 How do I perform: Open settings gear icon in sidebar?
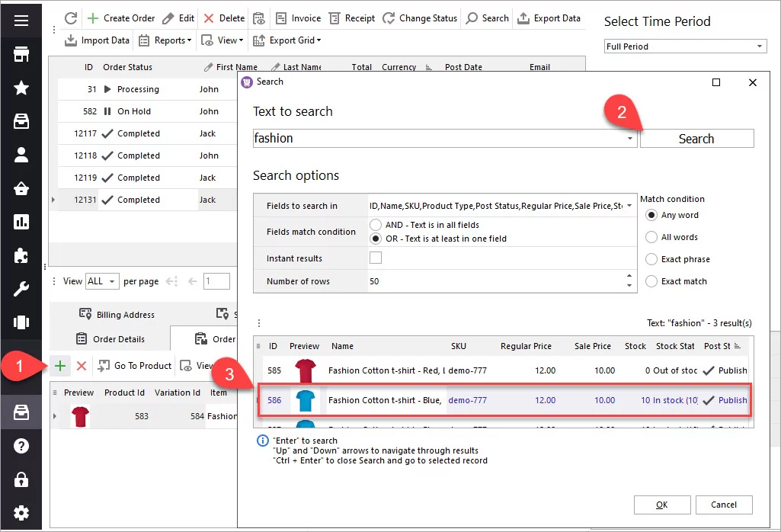tap(21, 512)
